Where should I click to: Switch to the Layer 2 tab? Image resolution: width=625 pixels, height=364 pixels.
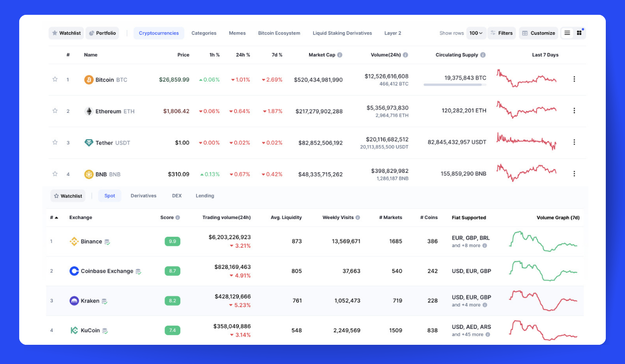(x=393, y=33)
